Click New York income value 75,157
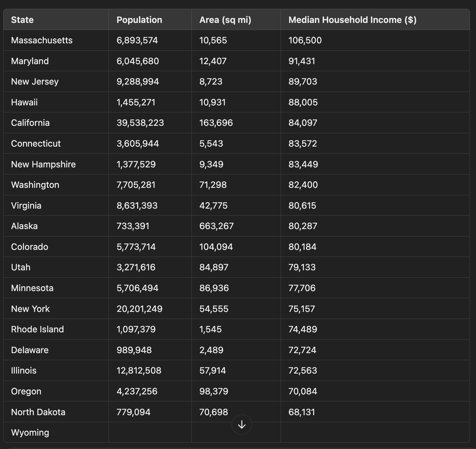 click(x=302, y=309)
